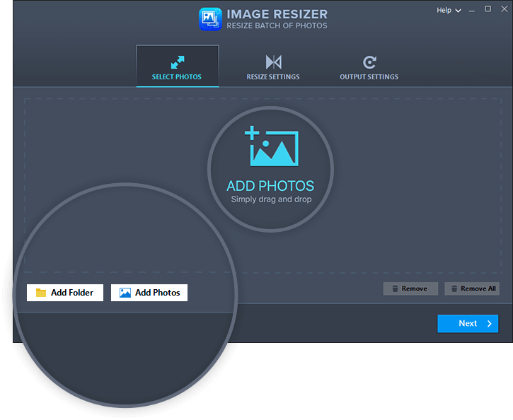
Task: Click the large ADD PHOTOS heading text
Action: (x=270, y=186)
